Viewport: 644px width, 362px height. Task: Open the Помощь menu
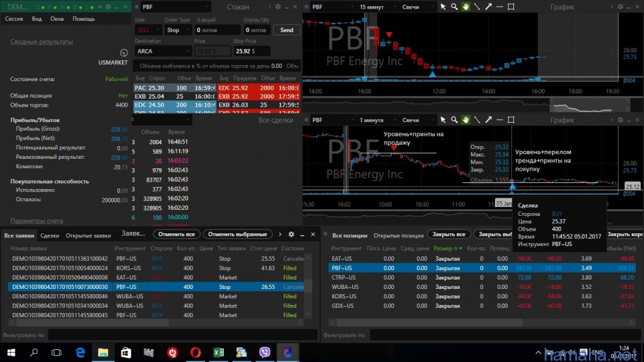(x=83, y=19)
